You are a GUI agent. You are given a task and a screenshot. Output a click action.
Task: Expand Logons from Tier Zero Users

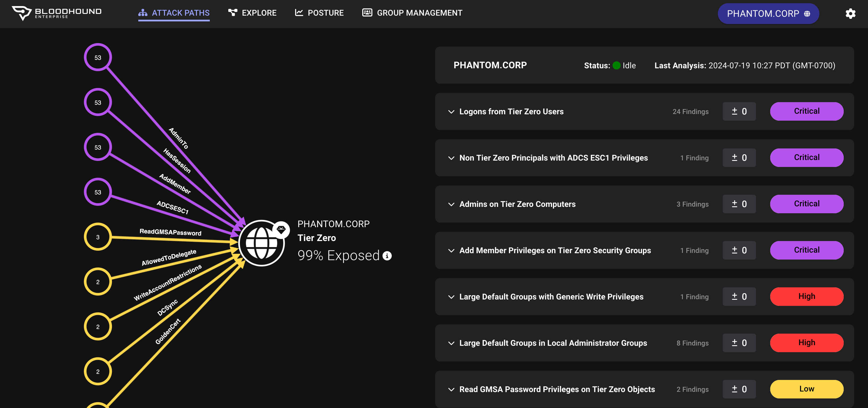coord(451,111)
